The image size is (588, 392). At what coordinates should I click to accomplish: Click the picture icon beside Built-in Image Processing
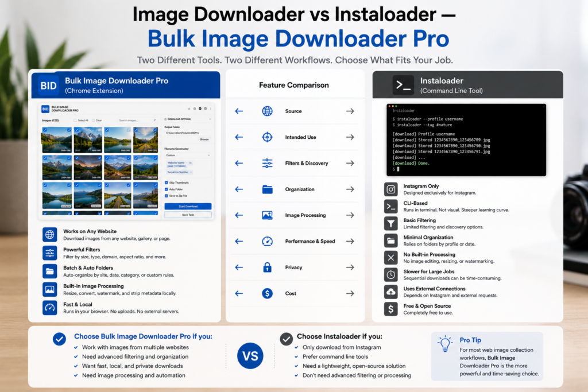point(50,289)
